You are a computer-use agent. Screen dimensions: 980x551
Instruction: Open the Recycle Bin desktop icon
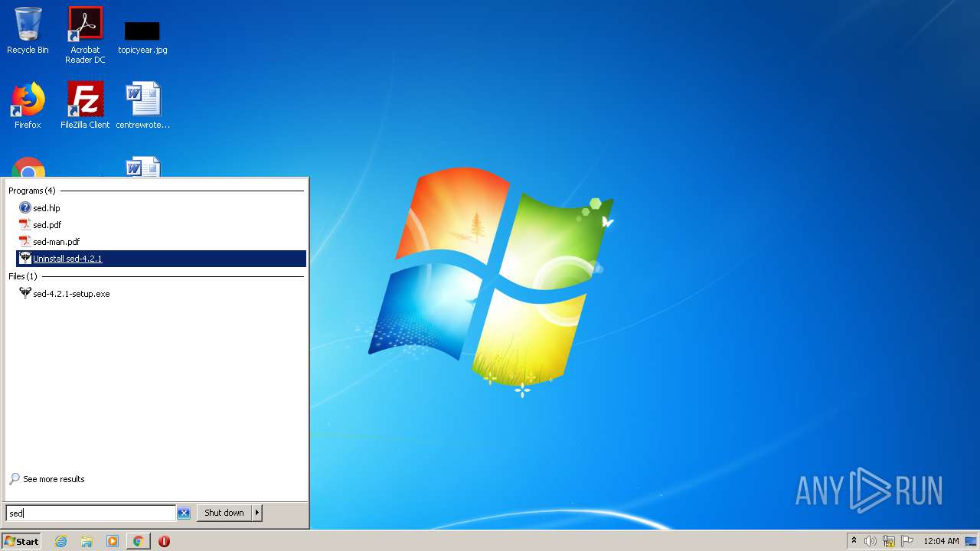28,31
